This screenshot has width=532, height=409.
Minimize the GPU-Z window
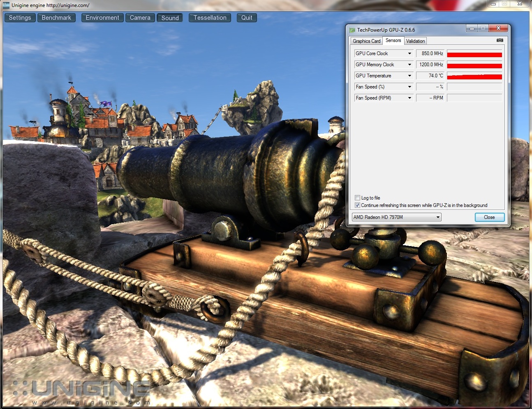coord(472,28)
